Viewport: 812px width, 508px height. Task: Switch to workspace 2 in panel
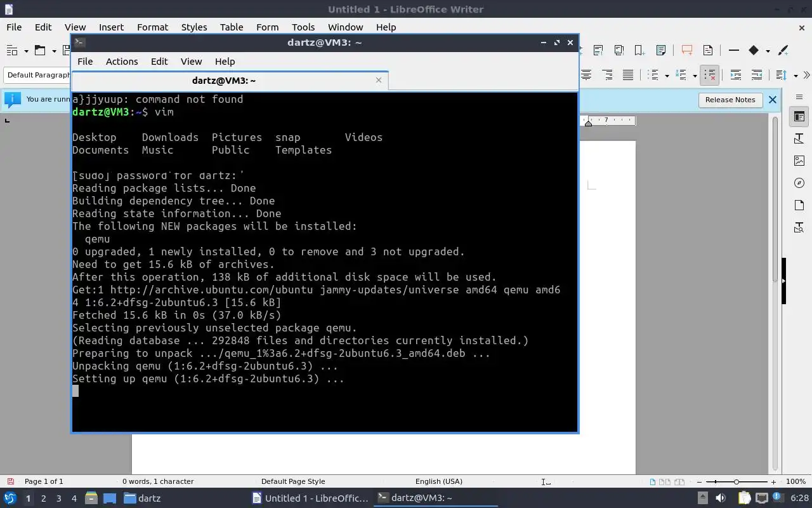(43, 498)
